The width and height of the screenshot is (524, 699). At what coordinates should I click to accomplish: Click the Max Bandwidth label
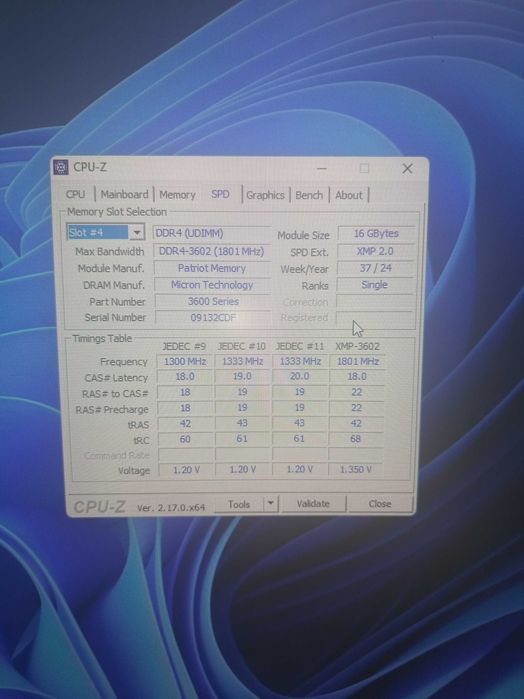[110, 251]
